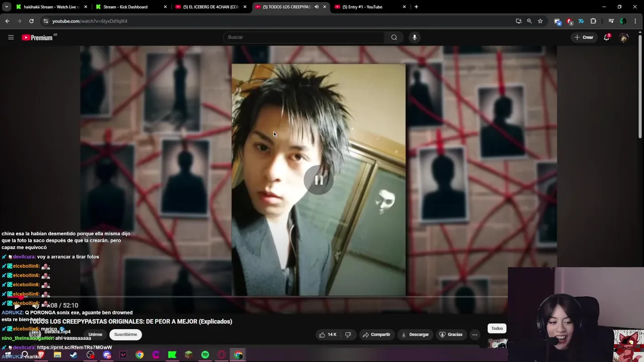Click the Compartir share button
This screenshot has height=362, width=644.
coord(376,334)
